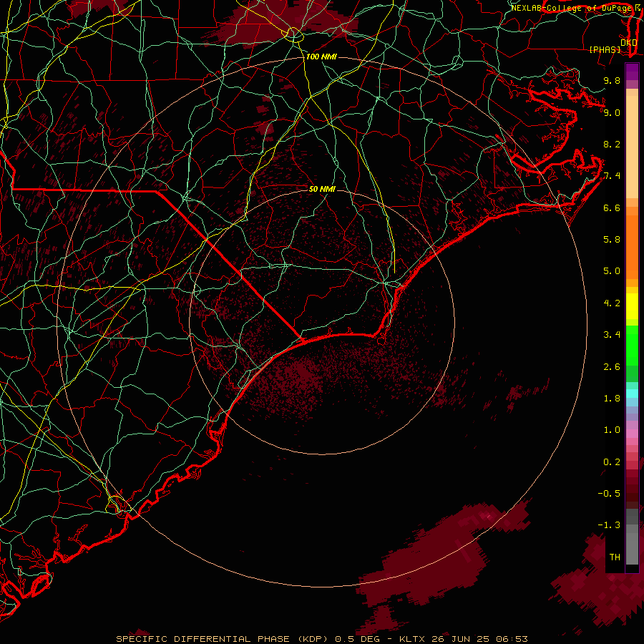Image resolution: width=644 pixels, height=644 pixels.
Task: Click the 3.4 value on the color scale
Action: coord(612,335)
